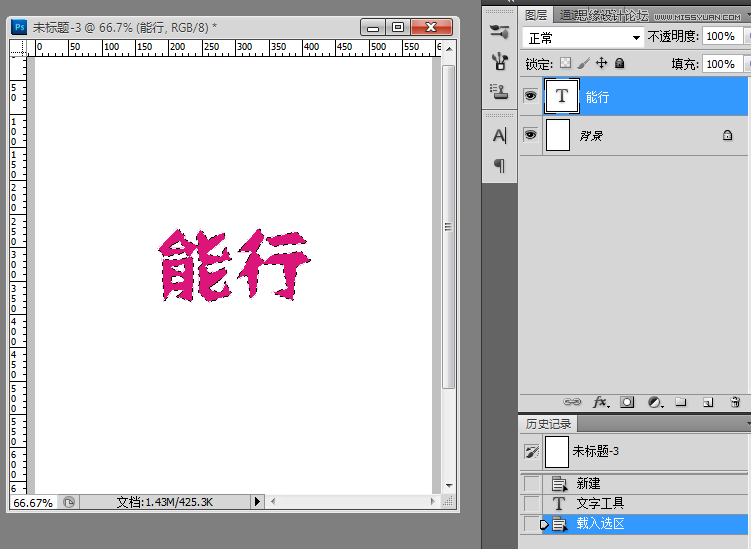Click the 66.67% zoom field
The height and width of the screenshot is (549, 751).
pyautogui.click(x=32, y=502)
